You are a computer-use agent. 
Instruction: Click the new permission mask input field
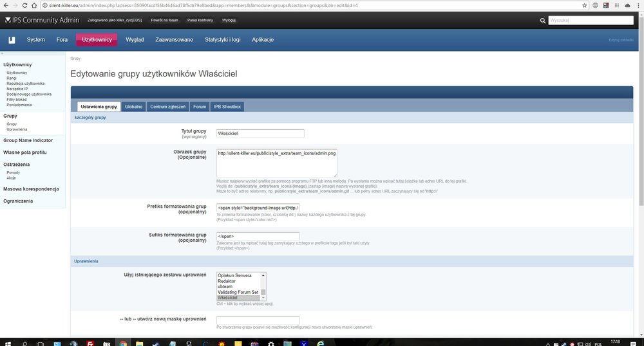pos(258,320)
